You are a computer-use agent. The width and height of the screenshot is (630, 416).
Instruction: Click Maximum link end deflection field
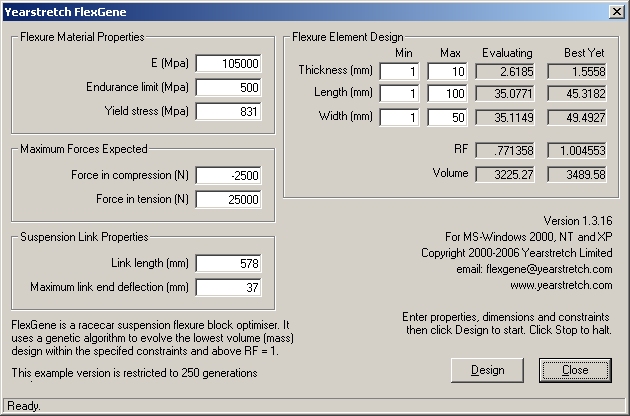228,287
